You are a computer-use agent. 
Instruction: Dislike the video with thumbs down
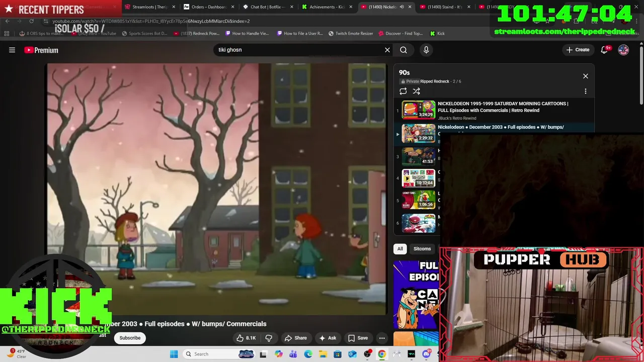[x=269, y=338]
